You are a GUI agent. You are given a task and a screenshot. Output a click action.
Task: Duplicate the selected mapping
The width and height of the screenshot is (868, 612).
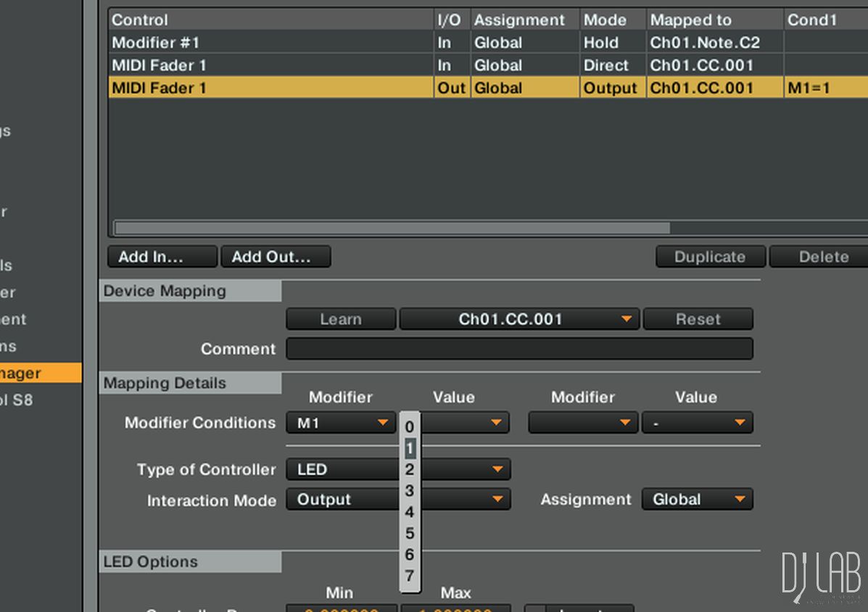(710, 257)
